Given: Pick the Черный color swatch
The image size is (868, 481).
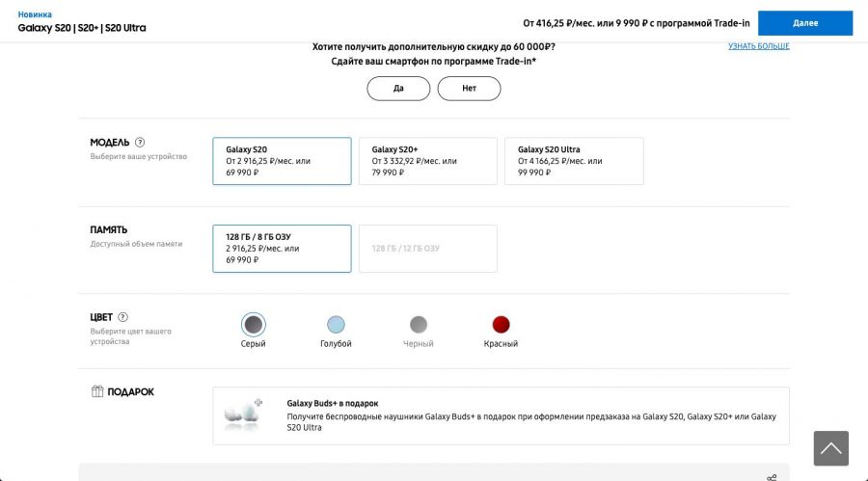Looking at the screenshot, I should [419, 324].
